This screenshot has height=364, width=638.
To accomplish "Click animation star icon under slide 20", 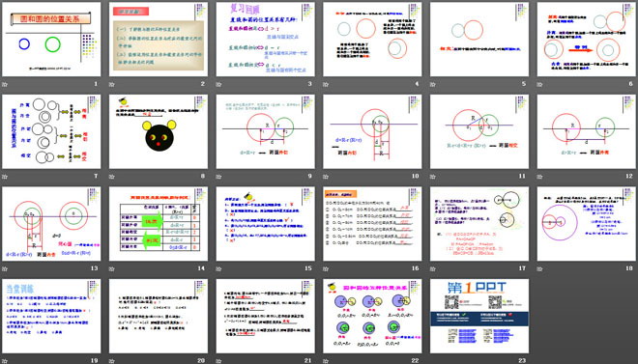I will click(111, 361).
